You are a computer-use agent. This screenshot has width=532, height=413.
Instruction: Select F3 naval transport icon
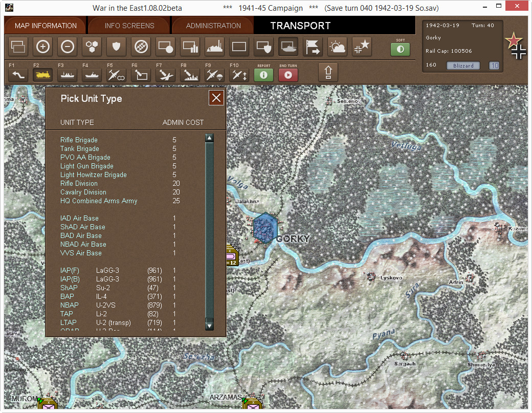click(68, 75)
